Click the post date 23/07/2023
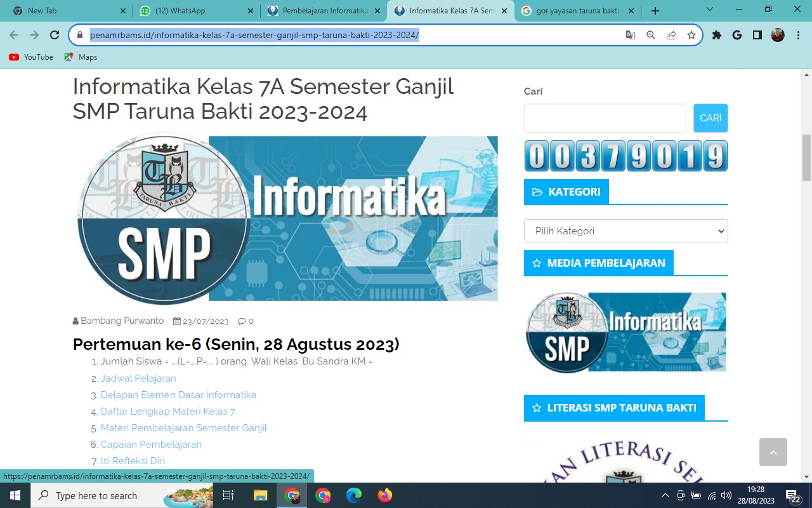 pyautogui.click(x=206, y=321)
